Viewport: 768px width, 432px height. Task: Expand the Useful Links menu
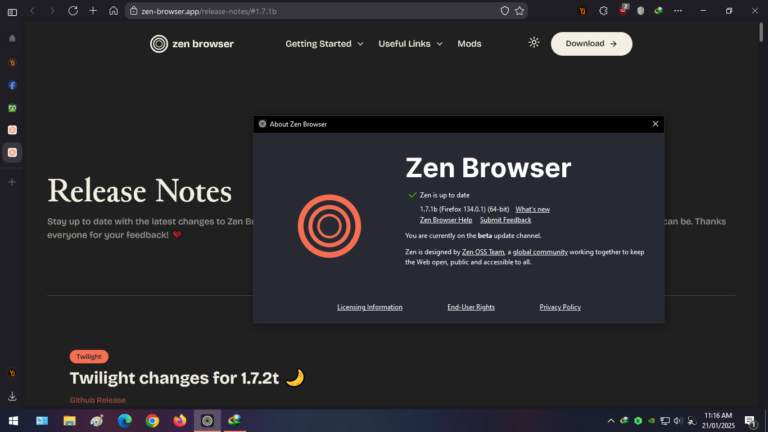click(x=410, y=44)
